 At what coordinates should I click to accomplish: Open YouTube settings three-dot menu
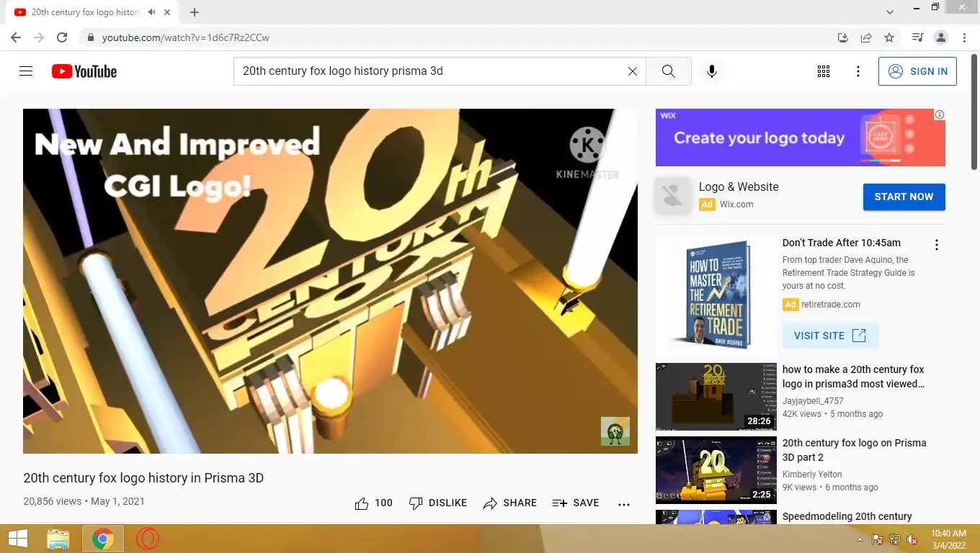(x=857, y=71)
